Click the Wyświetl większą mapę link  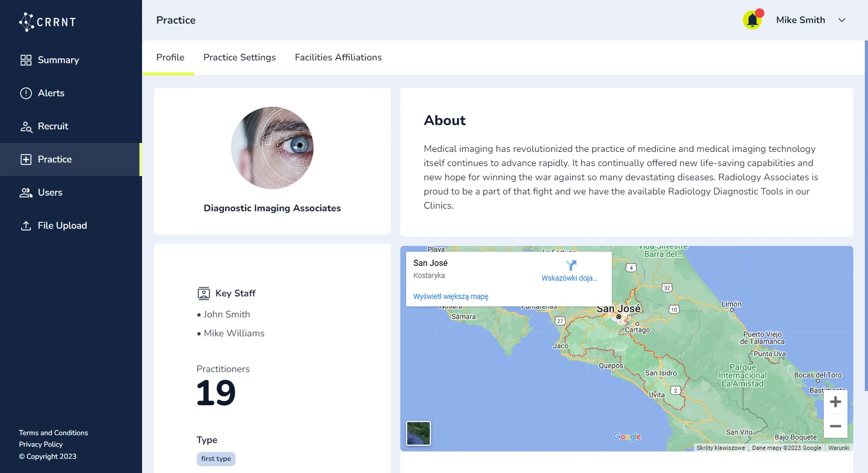click(450, 296)
